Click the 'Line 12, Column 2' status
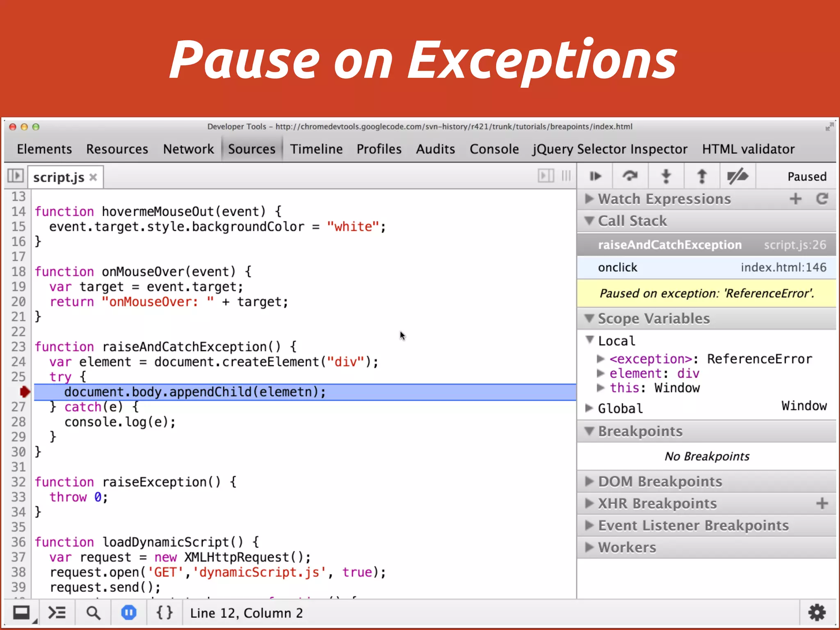 tap(246, 613)
